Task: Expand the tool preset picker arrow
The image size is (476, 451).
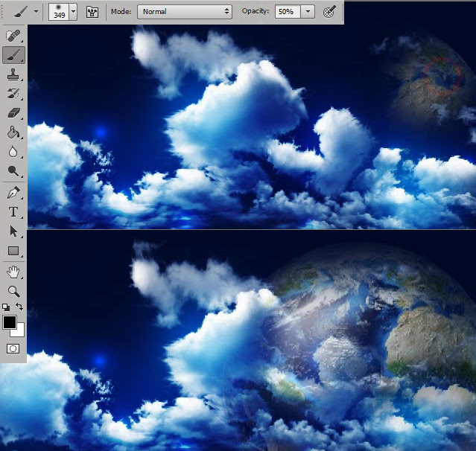Action: 36,11
